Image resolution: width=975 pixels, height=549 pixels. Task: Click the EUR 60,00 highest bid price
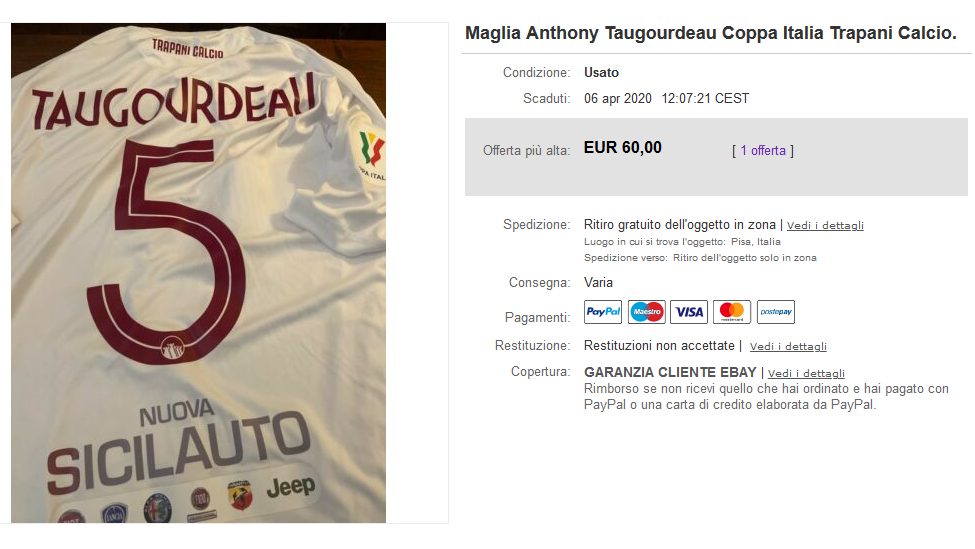622,147
